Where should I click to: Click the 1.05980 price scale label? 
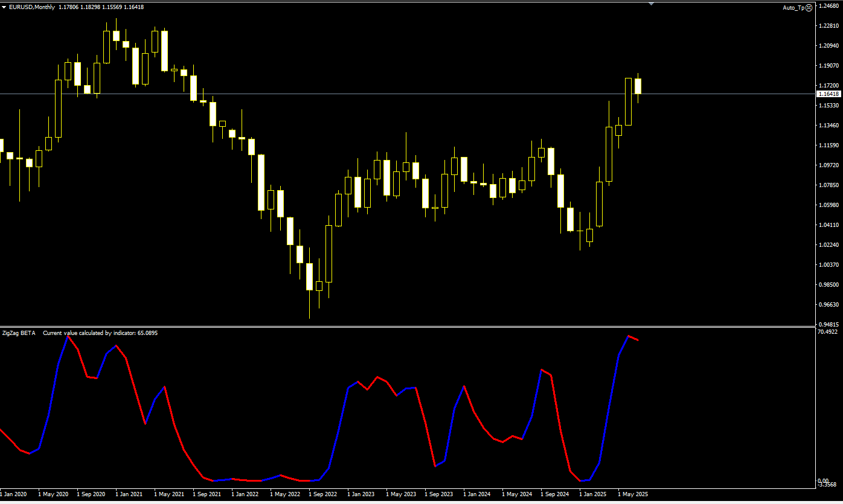pos(829,205)
